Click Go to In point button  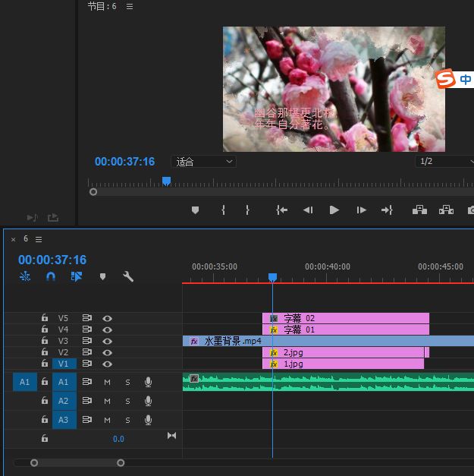click(x=281, y=210)
